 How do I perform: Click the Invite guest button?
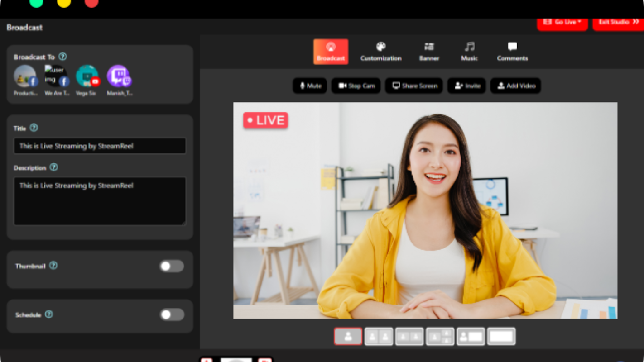[466, 86]
